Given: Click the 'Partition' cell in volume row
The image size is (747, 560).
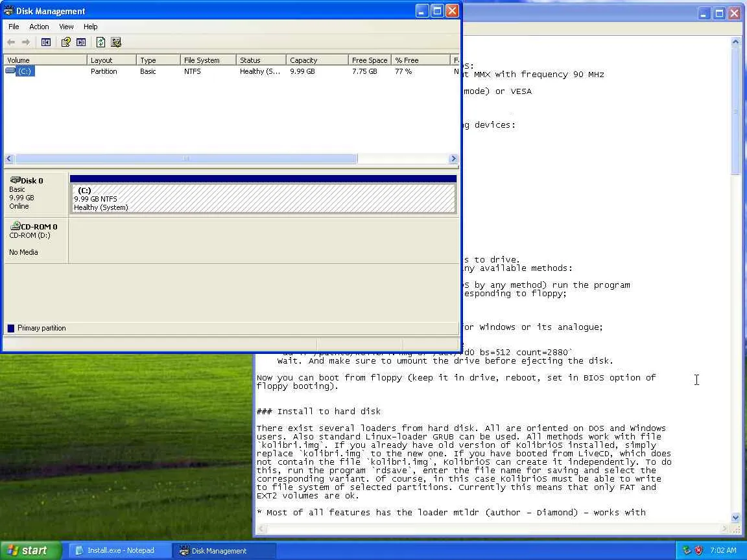Looking at the screenshot, I should [104, 71].
